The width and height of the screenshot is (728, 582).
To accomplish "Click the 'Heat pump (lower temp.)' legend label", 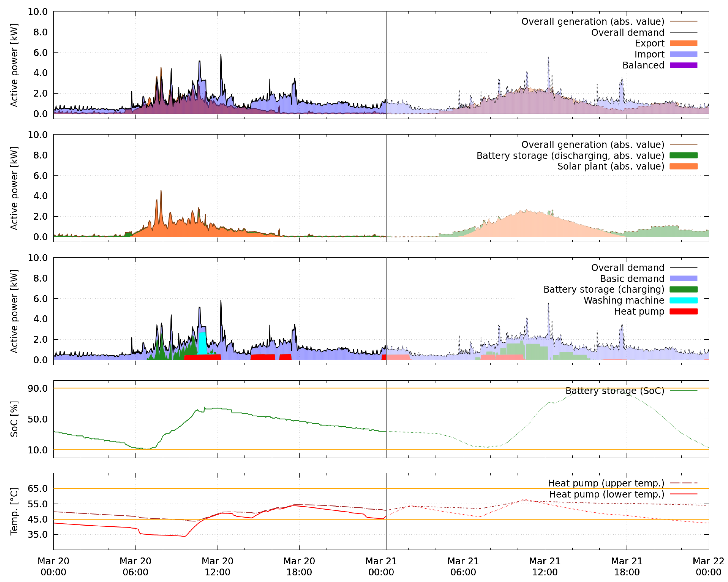I will point(607,494).
